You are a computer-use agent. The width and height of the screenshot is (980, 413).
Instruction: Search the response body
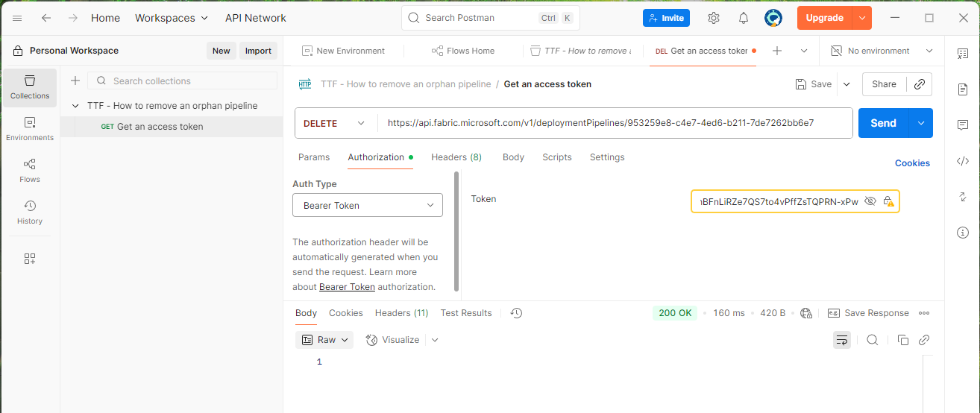(x=873, y=340)
